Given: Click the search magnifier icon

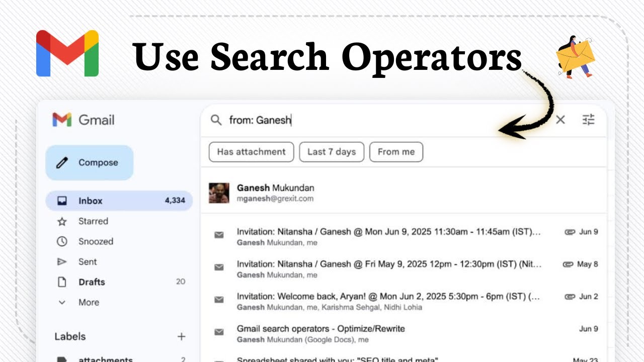Looking at the screenshot, I should 216,120.
